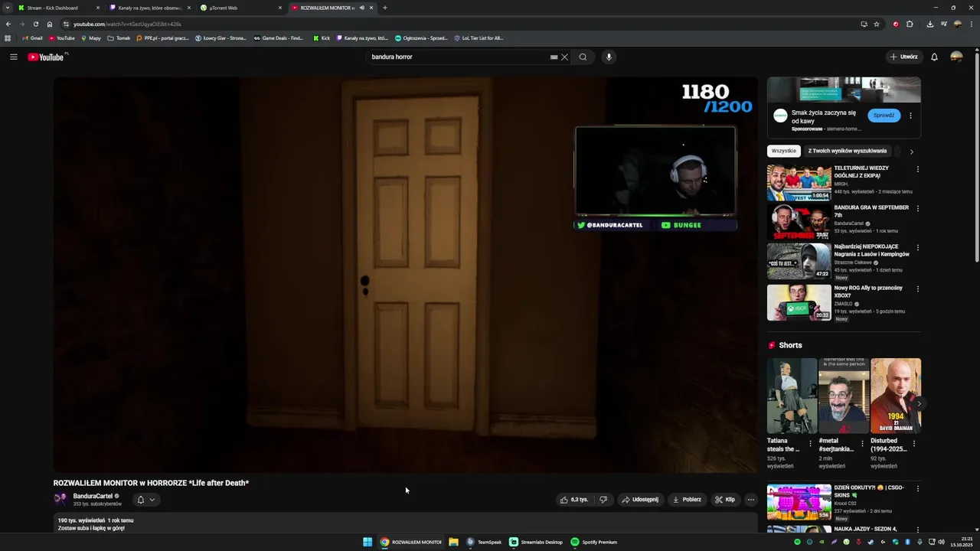This screenshot has width=980, height=551.
Task: Open Spotify Premium from taskbar
Action: pyautogui.click(x=594, y=542)
